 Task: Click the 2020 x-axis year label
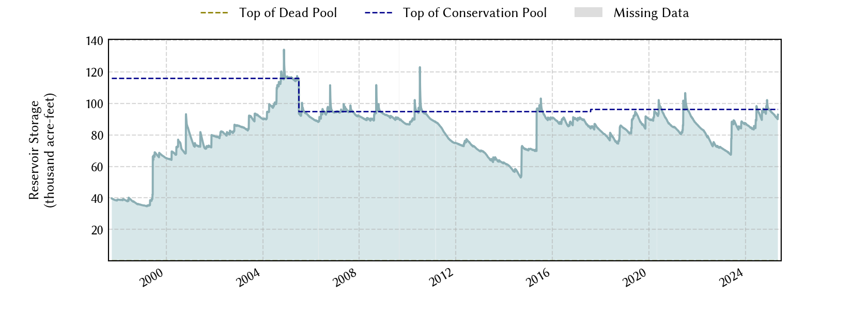click(635, 278)
